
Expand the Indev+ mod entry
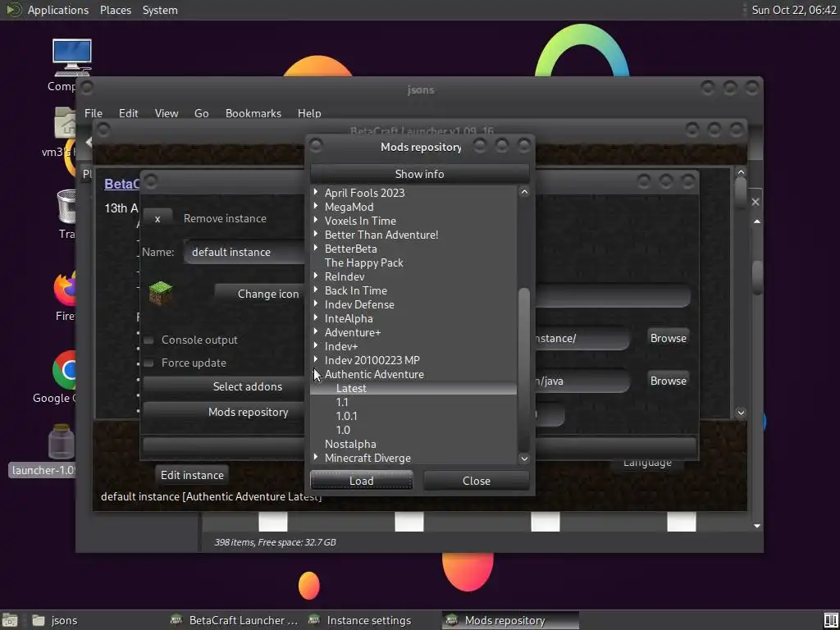316,345
